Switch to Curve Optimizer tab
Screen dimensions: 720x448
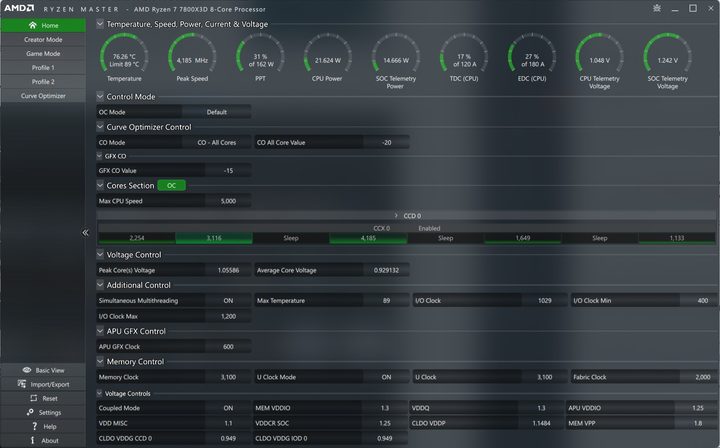(x=43, y=95)
